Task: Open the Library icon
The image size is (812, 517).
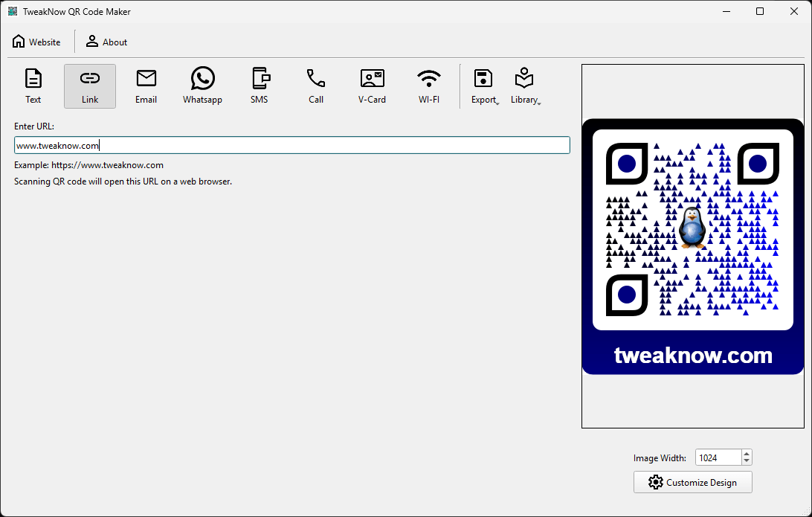Action: click(x=524, y=78)
